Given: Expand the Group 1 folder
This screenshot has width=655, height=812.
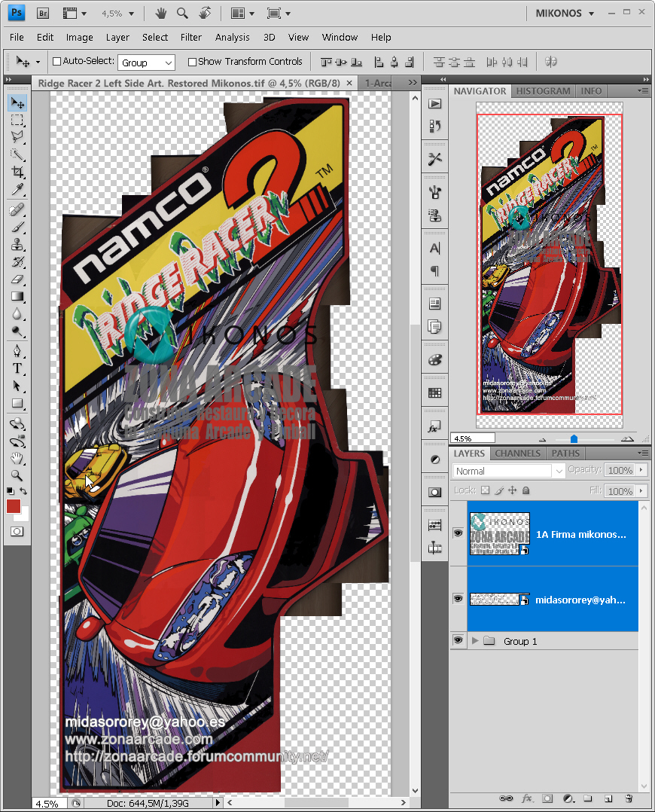Looking at the screenshot, I should coord(475,640).
